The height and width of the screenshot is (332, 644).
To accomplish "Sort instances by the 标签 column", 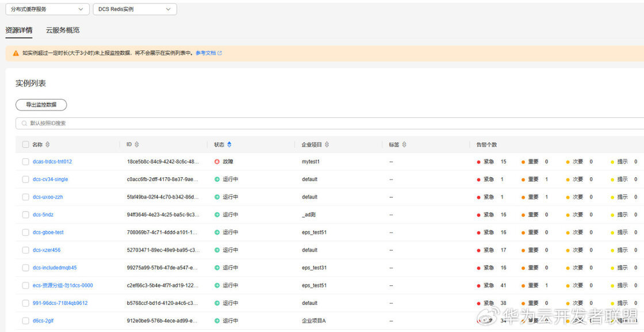I will 404,144.
